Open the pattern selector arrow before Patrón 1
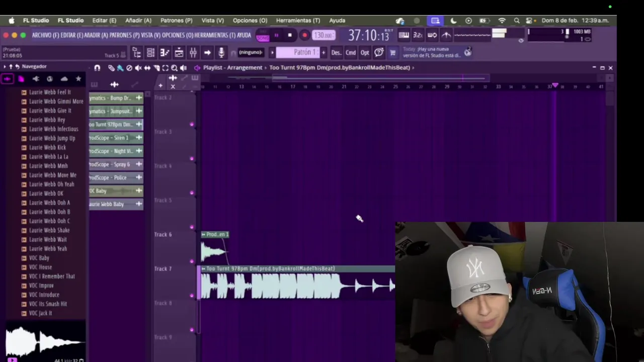The height and width of the screenshot is (362, 644). point(272,52)
